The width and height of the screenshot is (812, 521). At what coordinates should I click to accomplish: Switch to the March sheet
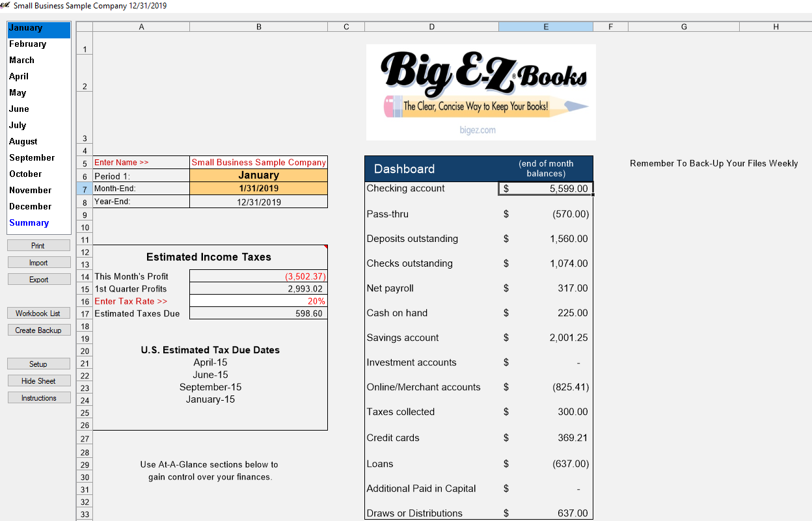[x=21, y=60]
